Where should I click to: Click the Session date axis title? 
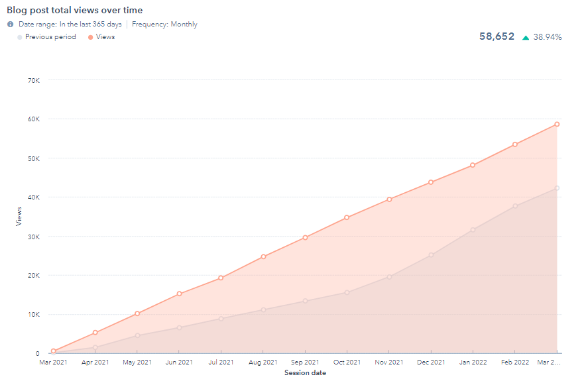305,373
